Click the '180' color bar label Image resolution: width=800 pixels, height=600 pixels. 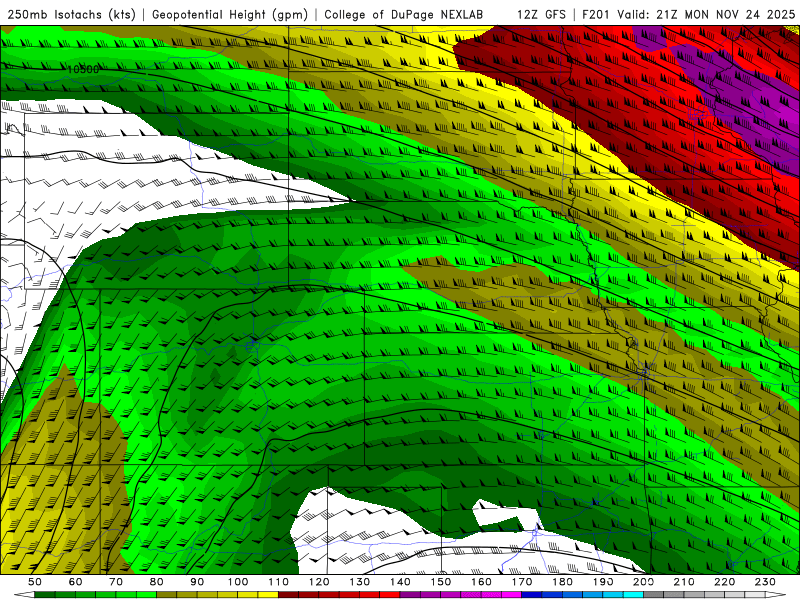point(562,582)
